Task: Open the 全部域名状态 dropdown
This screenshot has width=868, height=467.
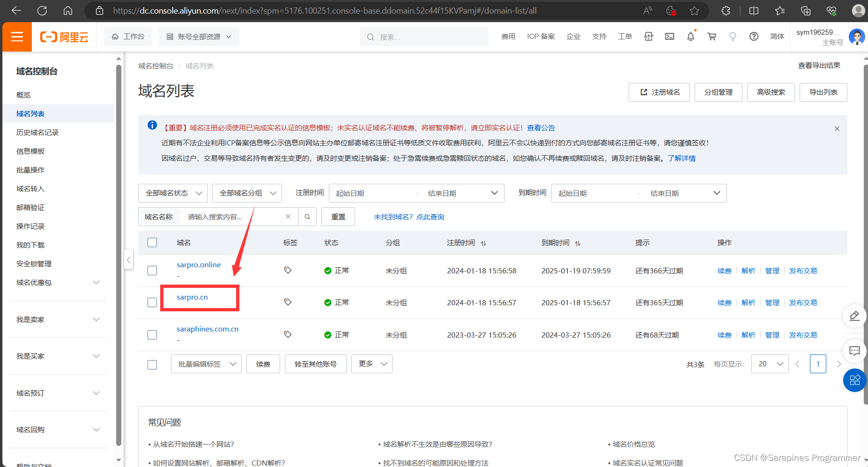Action: point(173,193)
